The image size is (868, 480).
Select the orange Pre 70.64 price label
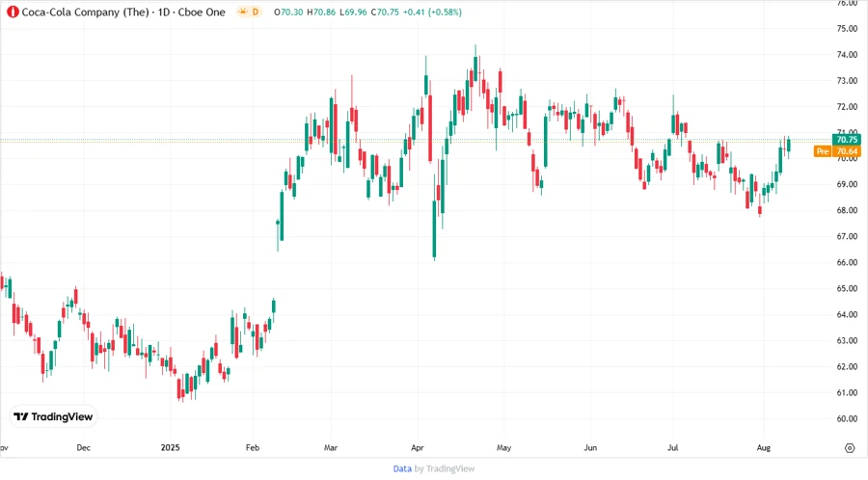837,151
